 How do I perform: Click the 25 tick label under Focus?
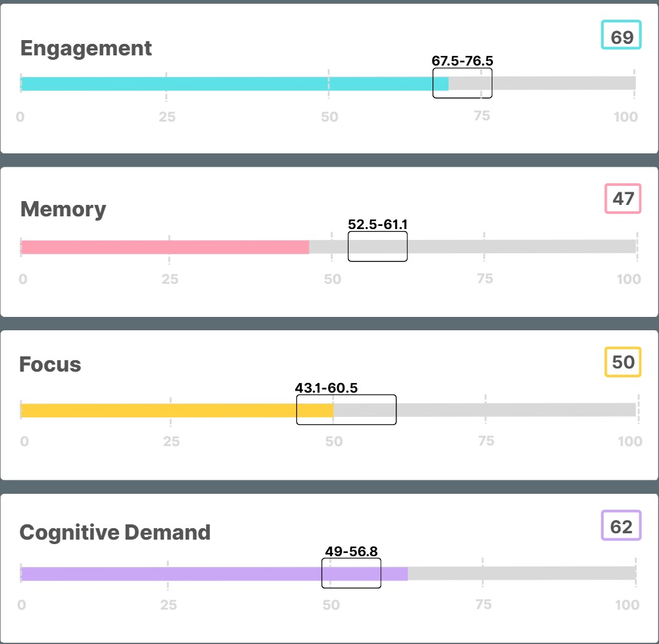(x=171, y=442)
